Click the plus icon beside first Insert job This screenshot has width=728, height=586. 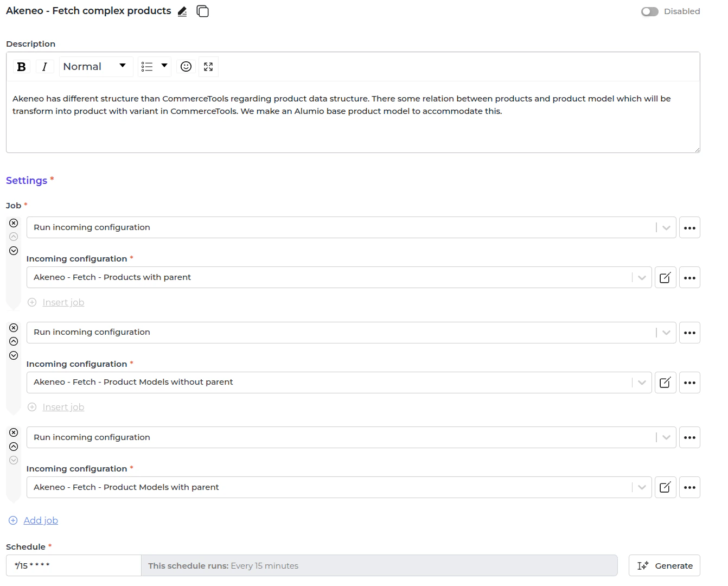tap(32, 302)
